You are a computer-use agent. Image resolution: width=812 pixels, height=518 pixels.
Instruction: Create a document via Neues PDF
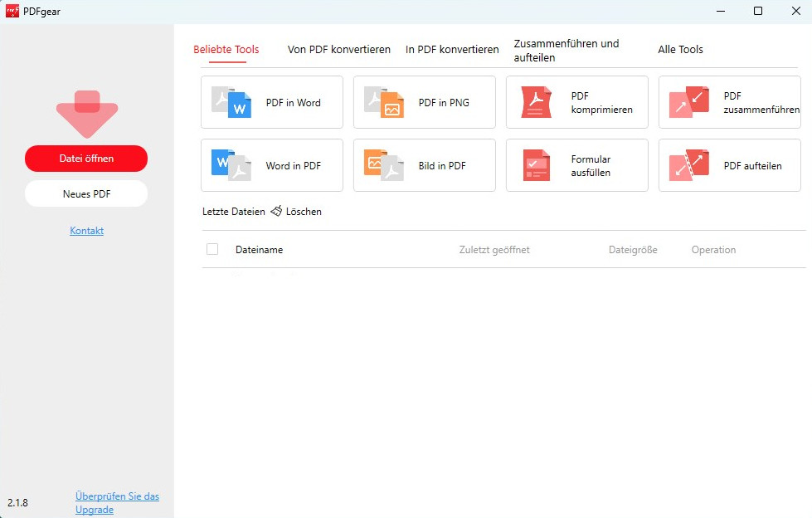[85, 193]
